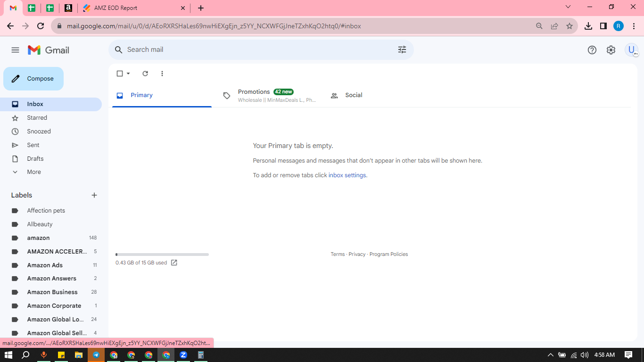644x362 pixels.
Task: View site information padlock icon
Action: click(59, 26)
